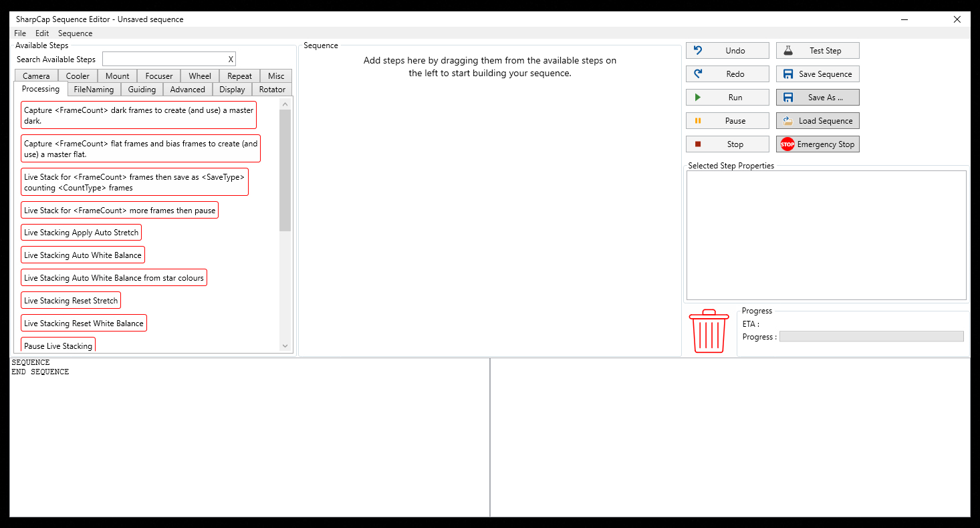Click the Selected Step Properties box

click(826, 235)
